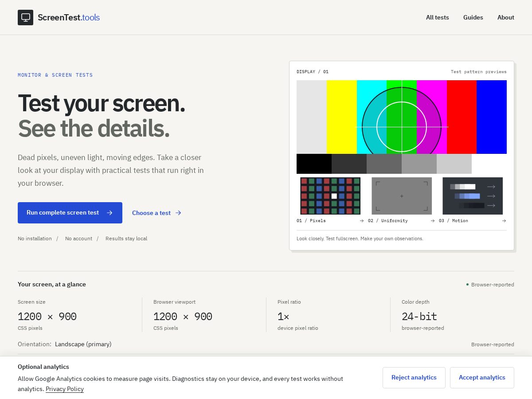
Task: Click the 02 / Uniformity label
Action: click(x=388, y=221)
